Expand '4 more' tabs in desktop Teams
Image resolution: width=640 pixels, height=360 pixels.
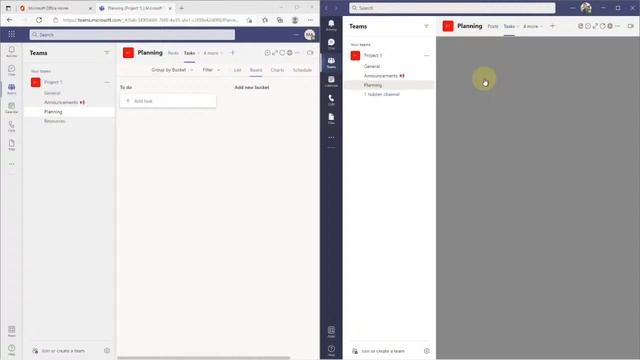coord(533,27)
